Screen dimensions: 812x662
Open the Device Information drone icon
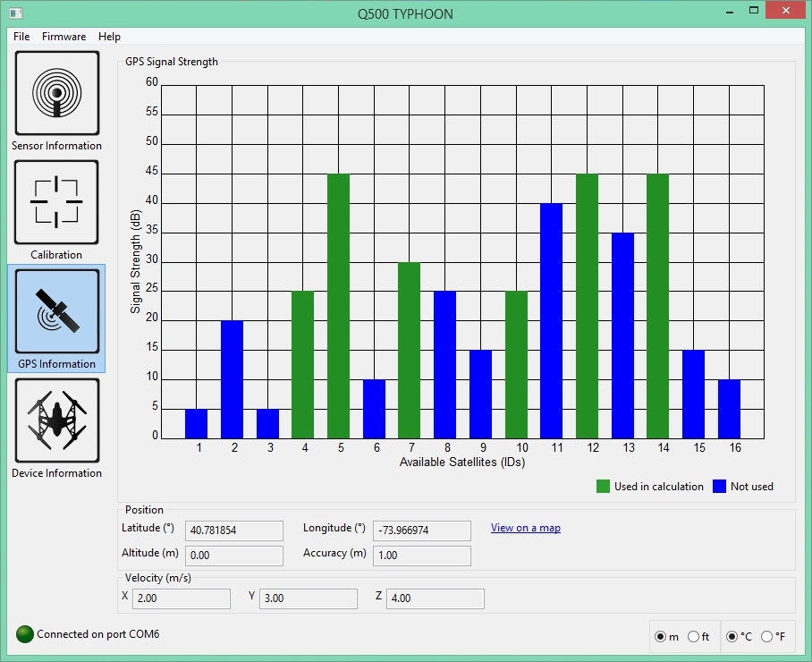coord(57,420)
